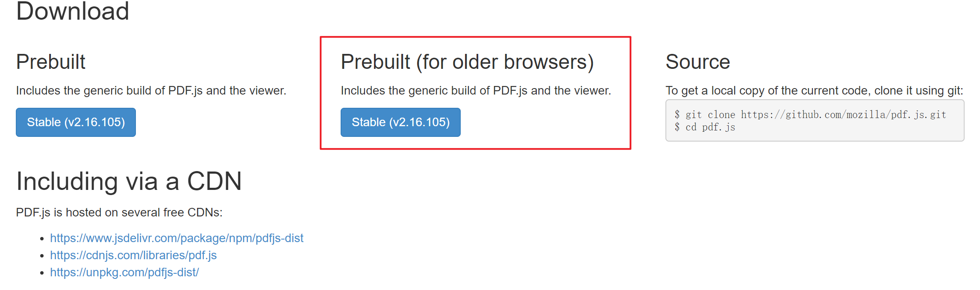Screen dimensions: 980x290
Task: Click the Source section heading
Action: 697,62
